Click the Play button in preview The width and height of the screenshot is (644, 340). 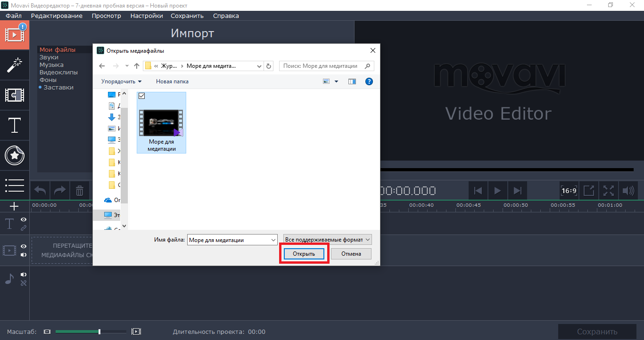[x=497, y=191]
